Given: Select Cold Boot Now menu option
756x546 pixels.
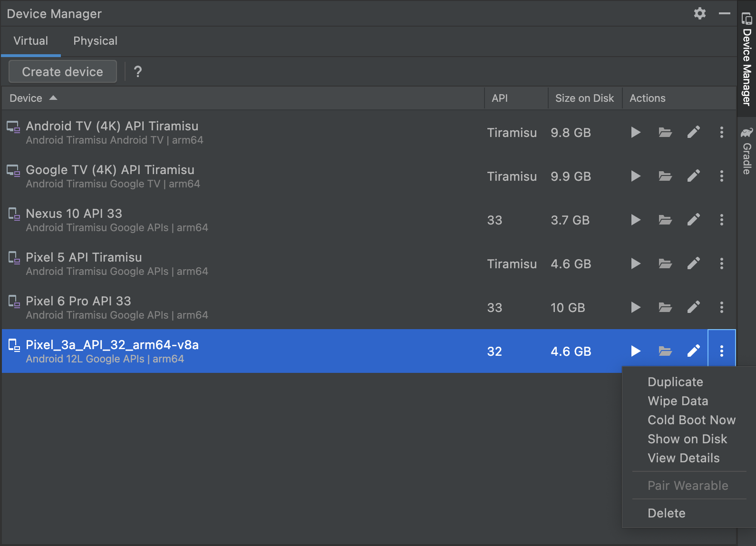Looking at the screenshot, I should click(691, 420).
